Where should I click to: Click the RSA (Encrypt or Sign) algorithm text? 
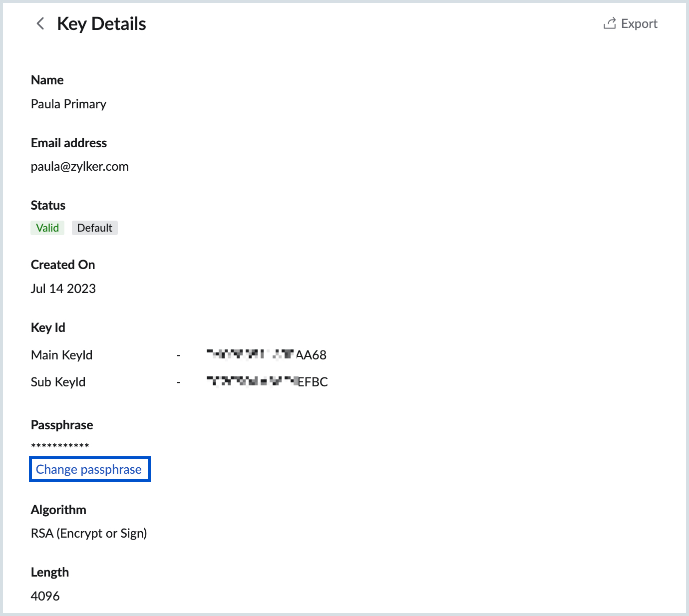(89, 533)
